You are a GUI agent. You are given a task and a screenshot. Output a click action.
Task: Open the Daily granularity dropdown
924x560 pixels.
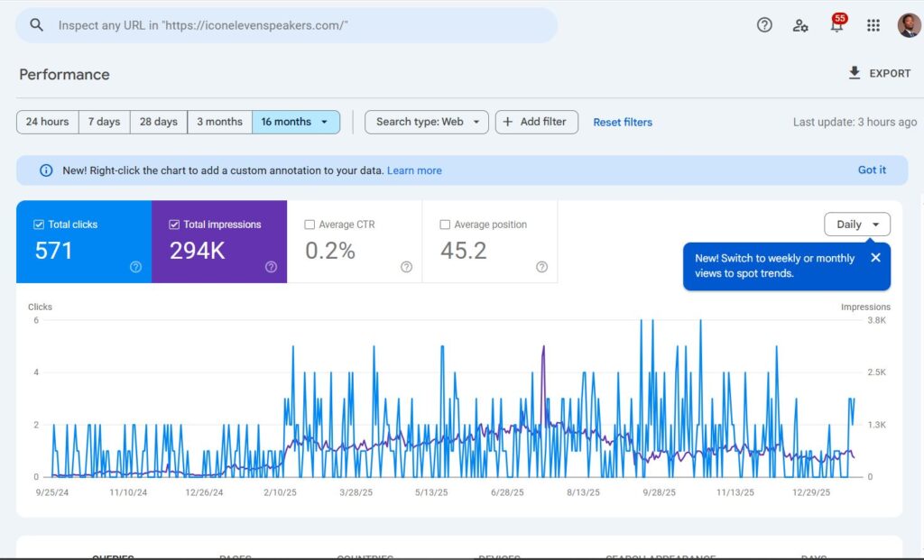[x=857, y=225]
